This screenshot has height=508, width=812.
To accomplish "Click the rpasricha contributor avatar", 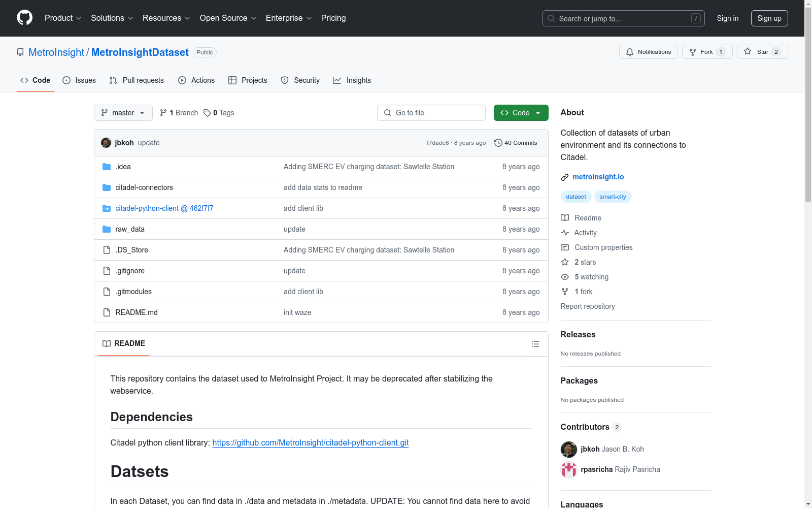I will tap(569, 469).
